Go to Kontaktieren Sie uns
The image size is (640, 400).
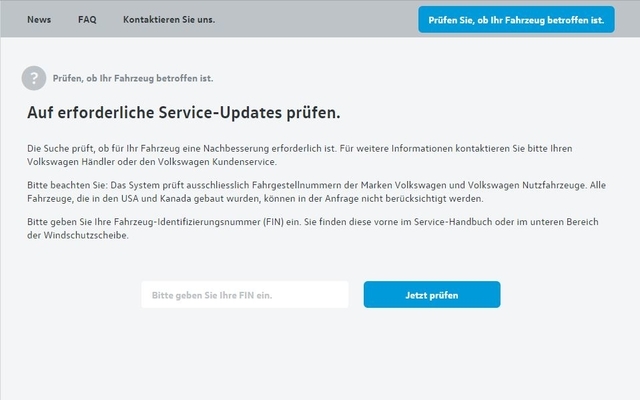tap(168, 19)
